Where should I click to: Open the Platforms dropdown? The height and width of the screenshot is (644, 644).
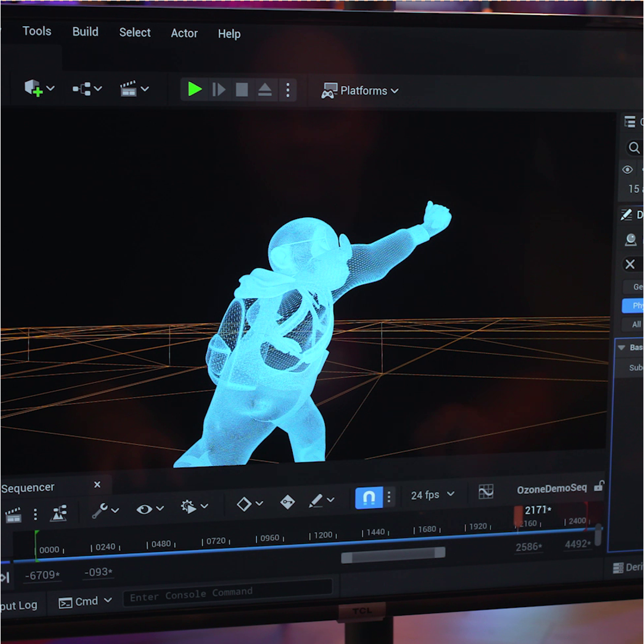pos(364,90)
